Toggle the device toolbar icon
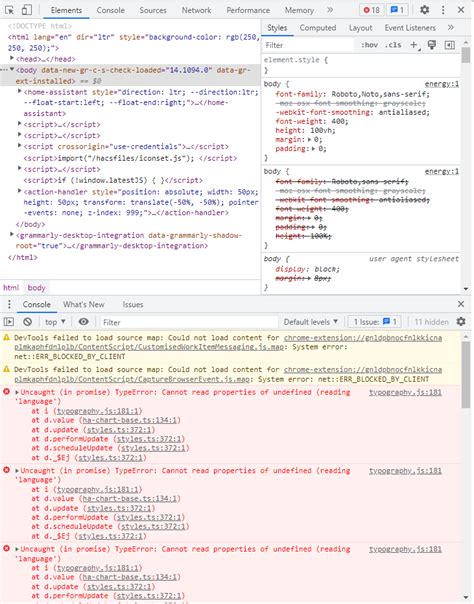This screenshot has width=474, height=604. tap(27, 10)
